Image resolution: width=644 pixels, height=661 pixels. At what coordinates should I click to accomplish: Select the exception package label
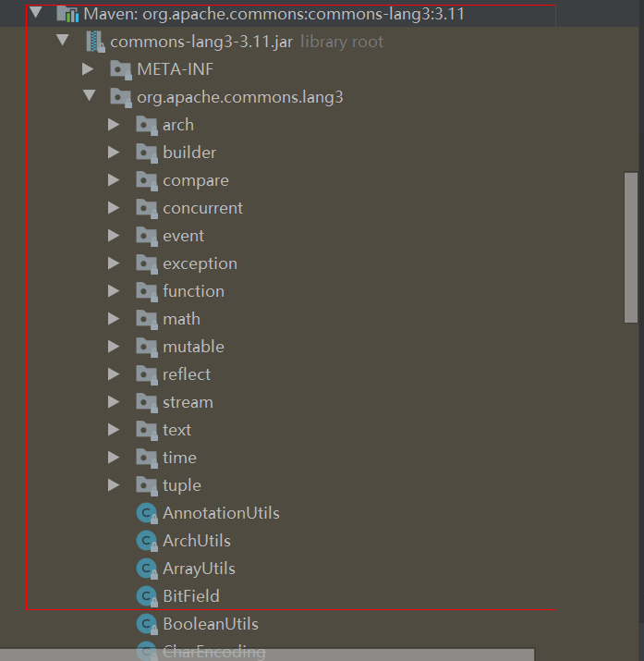(200, 263)
